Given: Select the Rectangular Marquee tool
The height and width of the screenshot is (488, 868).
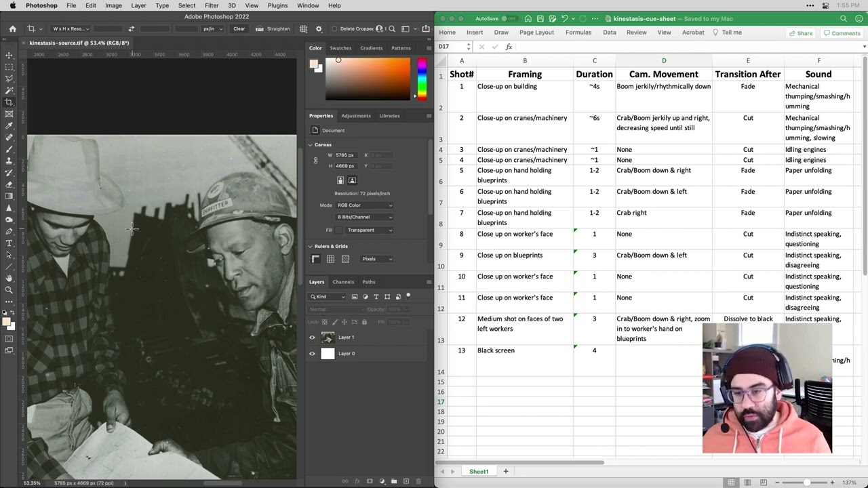Looking at the screenshot, I should coord(9,67).
